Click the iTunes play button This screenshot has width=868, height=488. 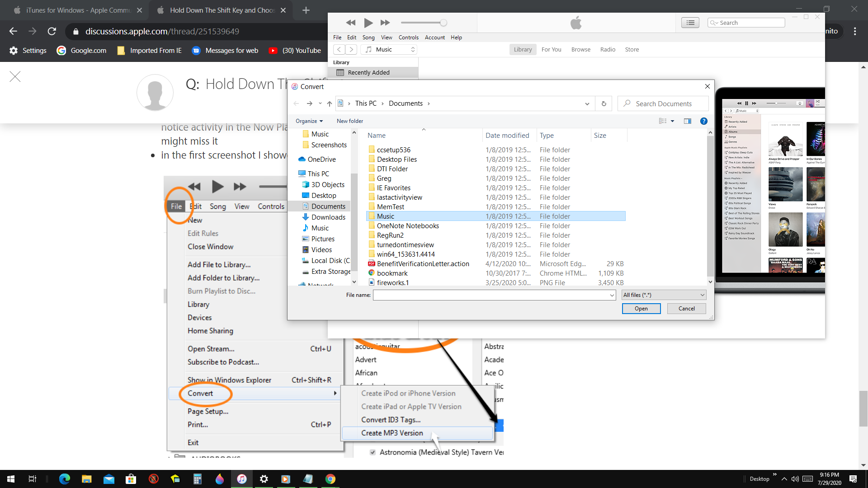pos(368,23)
